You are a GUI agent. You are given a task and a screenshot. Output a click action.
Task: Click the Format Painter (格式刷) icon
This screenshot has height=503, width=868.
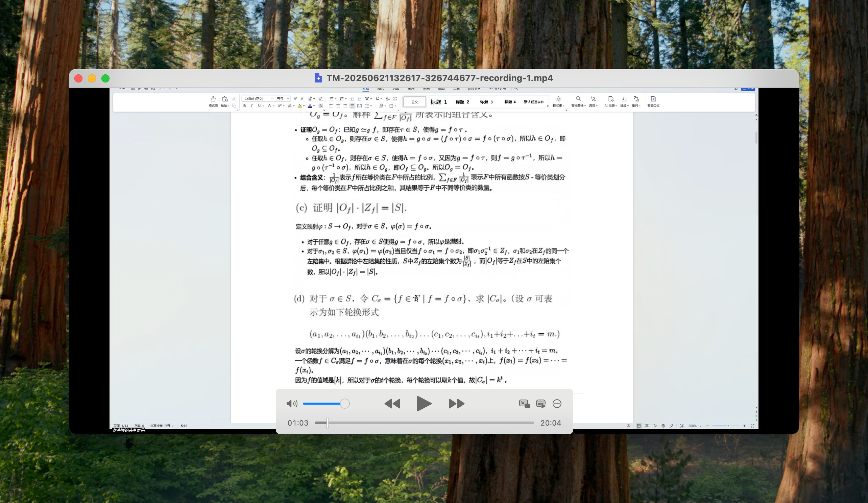click(x=213, y=99)
